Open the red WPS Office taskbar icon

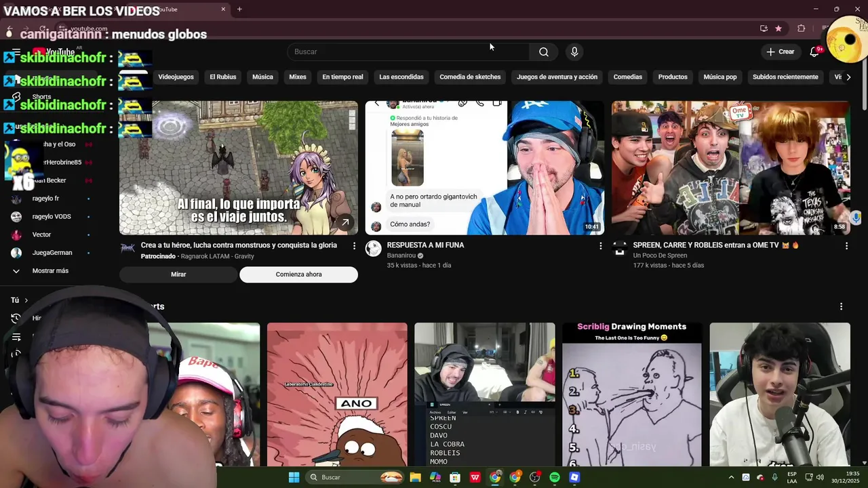475,477
